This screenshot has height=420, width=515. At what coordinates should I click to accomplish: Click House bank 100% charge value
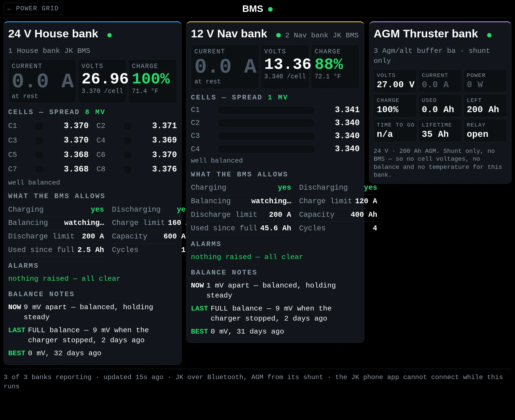(151, 79)
